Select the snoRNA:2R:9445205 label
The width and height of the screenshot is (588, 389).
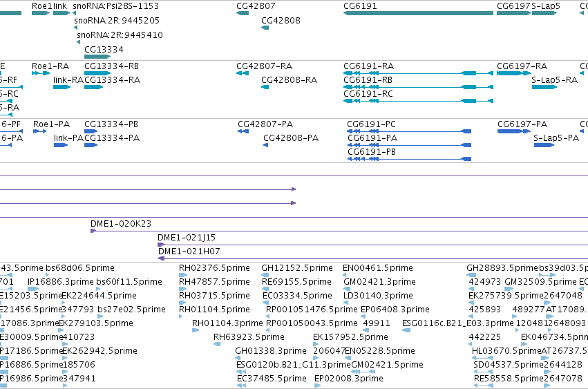pos(117,20)
